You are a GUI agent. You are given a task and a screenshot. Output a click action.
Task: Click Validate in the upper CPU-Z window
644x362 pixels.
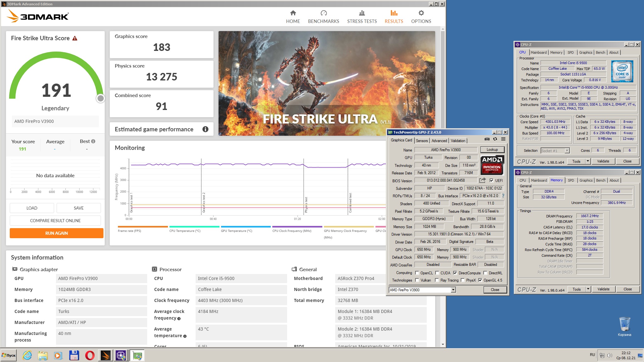click(603, 161)
